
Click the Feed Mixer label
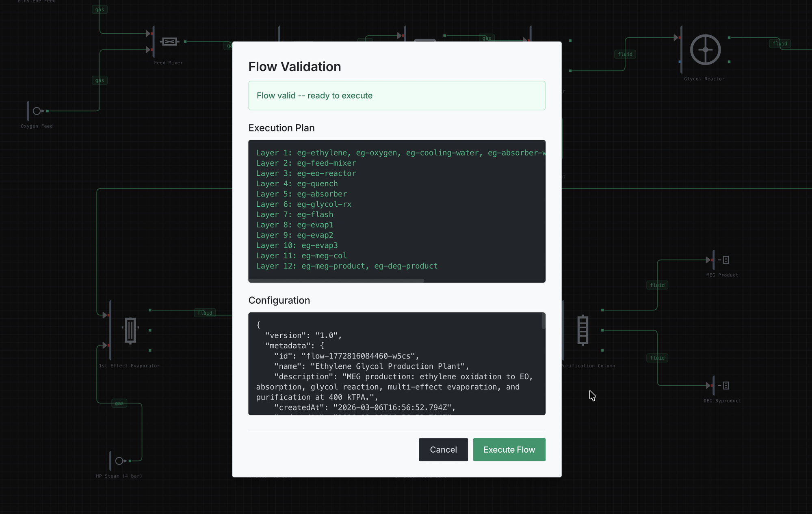tap(169, 63)
